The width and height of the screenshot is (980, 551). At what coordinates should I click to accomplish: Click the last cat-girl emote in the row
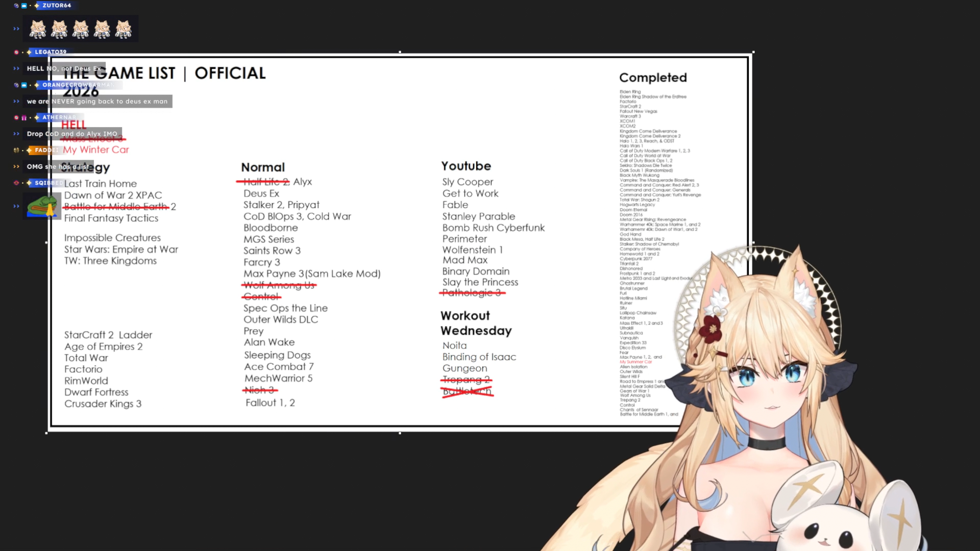123,29
